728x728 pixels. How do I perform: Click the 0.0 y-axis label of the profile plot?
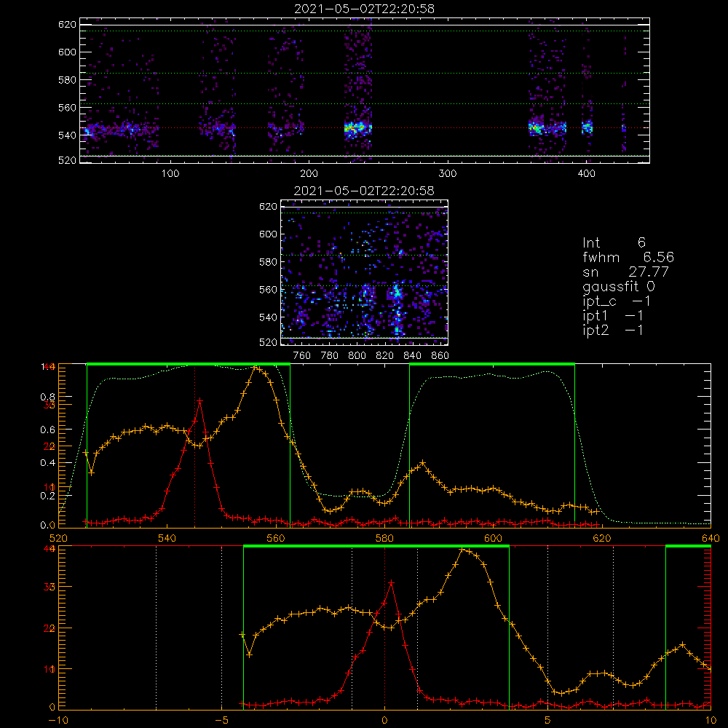pyautogui.click(x=48, y=526)
